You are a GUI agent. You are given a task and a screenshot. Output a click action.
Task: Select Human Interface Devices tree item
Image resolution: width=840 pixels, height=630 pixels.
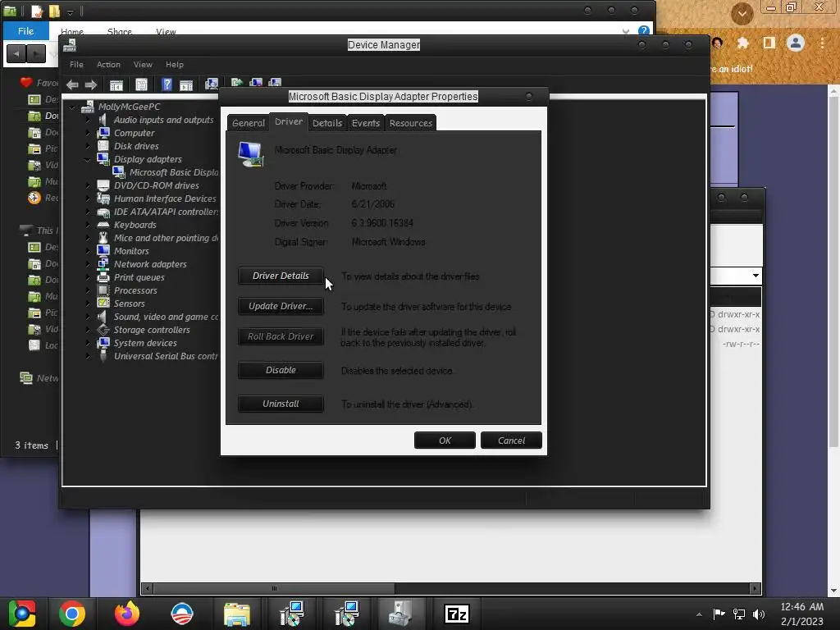[x=165, y=199]
